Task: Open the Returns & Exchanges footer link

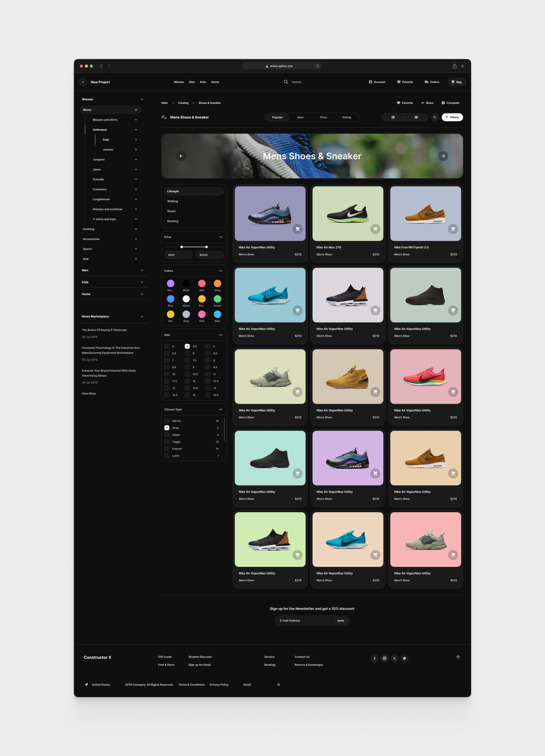Action: (x=308, y=665)
